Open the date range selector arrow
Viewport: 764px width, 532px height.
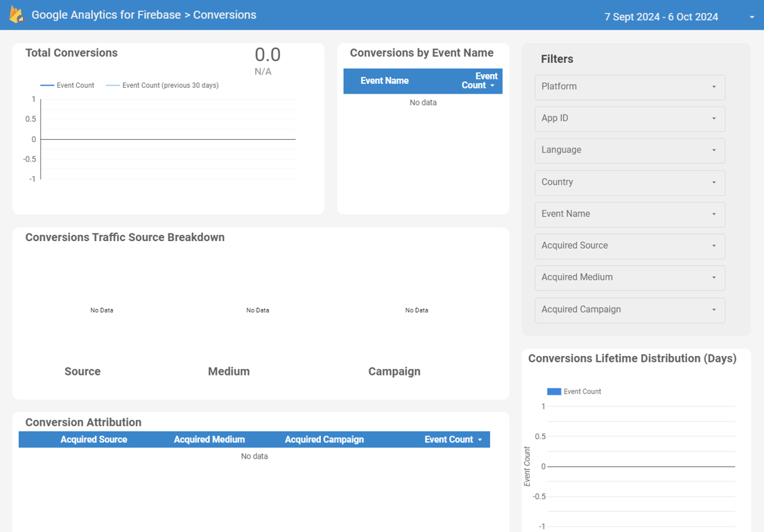pyautogui.click(x=752, y=17)
